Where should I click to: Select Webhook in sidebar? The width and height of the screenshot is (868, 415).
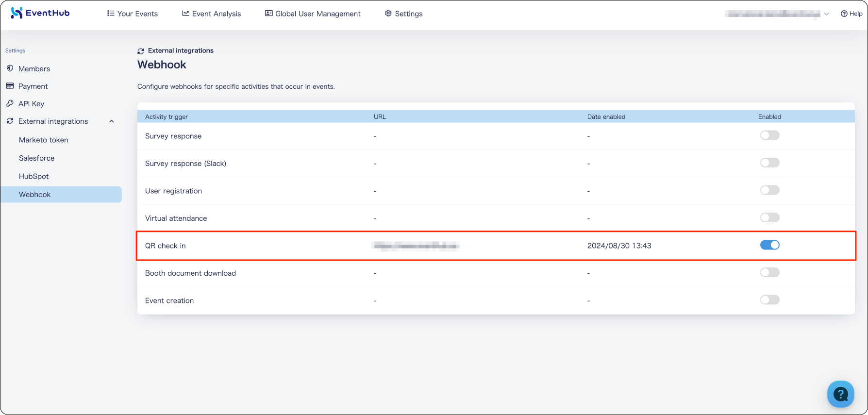(x=61, y=195)
